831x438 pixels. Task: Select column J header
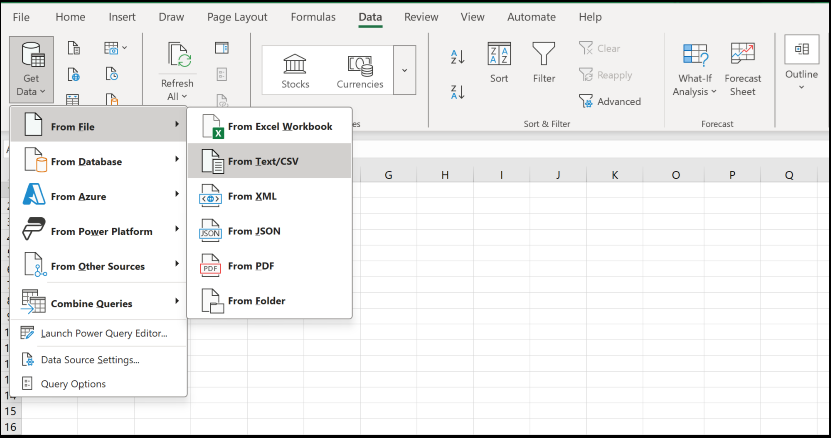click(558, 175)
